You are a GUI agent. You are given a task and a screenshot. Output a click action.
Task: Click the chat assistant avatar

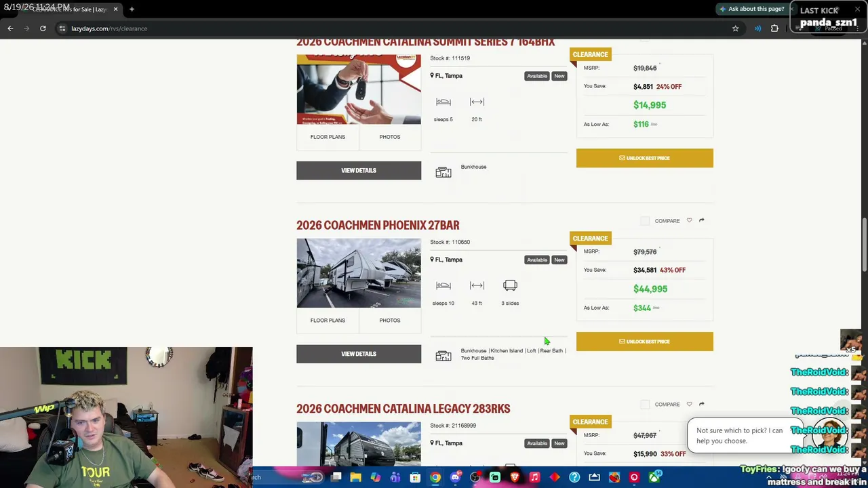click(x=831, y=435)
